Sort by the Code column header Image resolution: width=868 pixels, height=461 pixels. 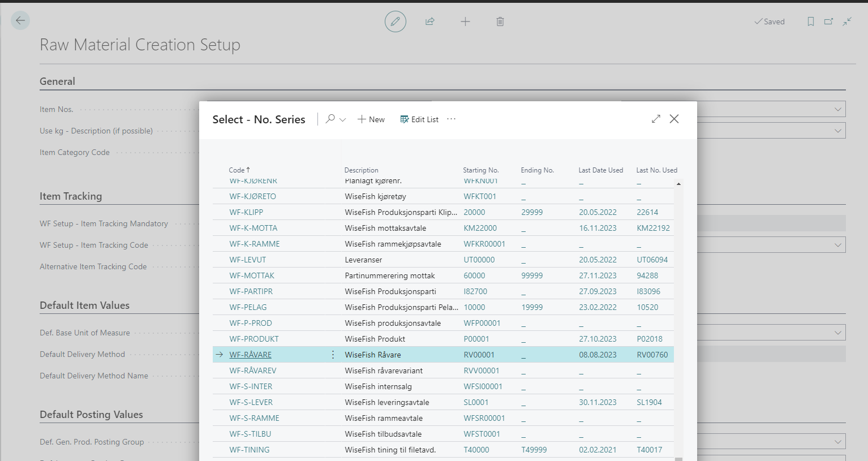(x=237, y=170)
